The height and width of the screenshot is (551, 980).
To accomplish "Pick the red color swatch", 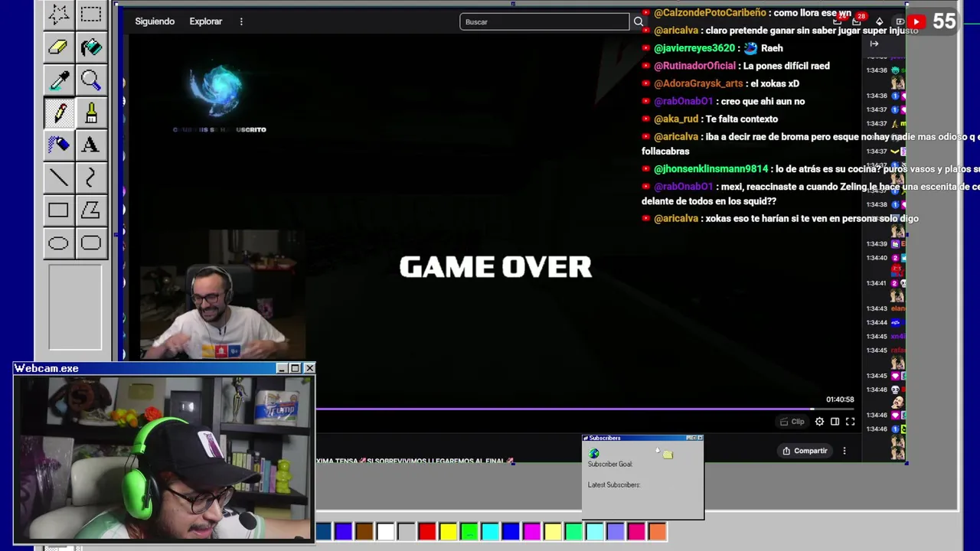I will [x=427, y=531].
